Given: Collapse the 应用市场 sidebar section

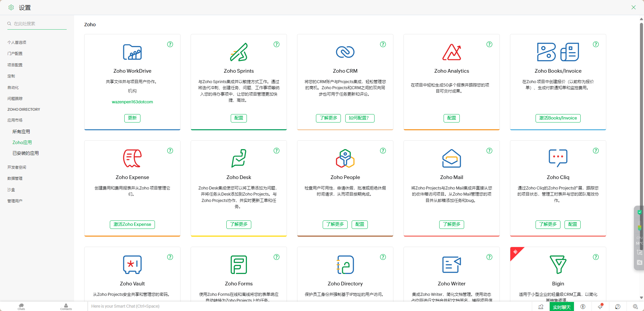Looking at the screenshot, I should click(x=15, y=120).
